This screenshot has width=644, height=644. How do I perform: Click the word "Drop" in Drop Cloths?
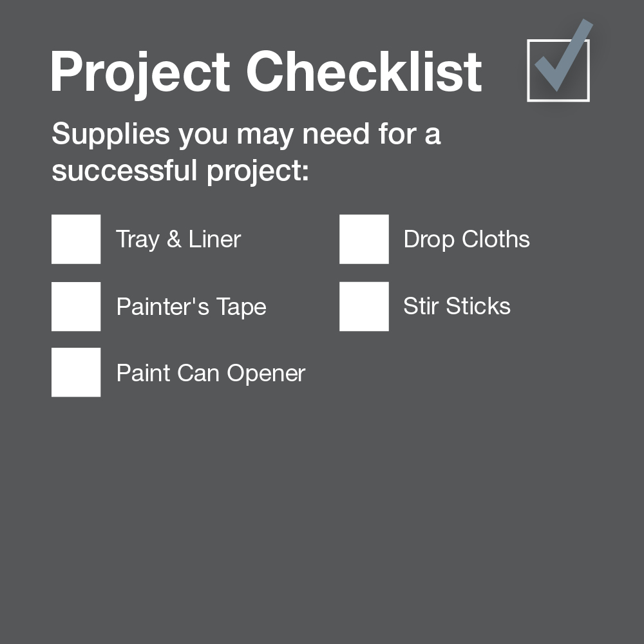427,240
